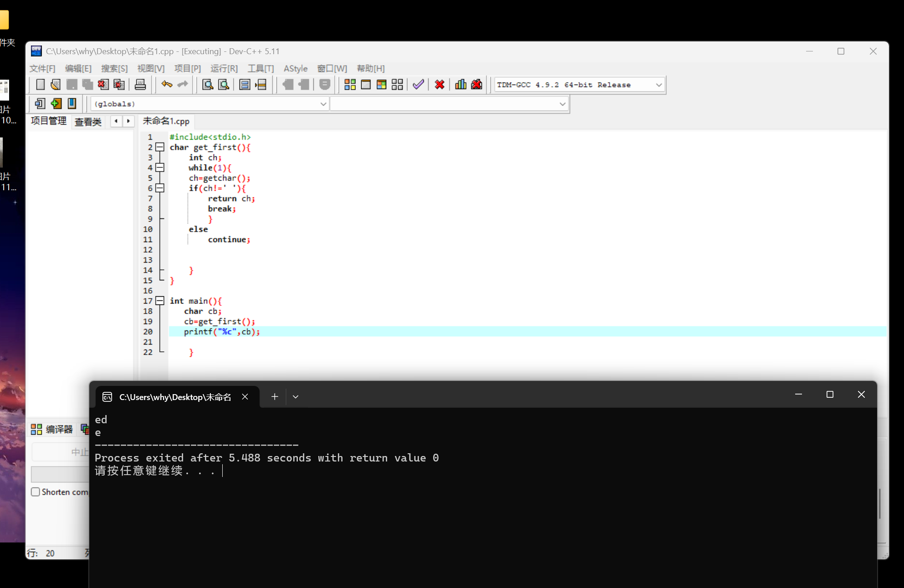The height and width of the screenshot is (588, 904).
Task: Collapse the while loop fold marker
Action: pyautogui.click(x=160, y=167)
